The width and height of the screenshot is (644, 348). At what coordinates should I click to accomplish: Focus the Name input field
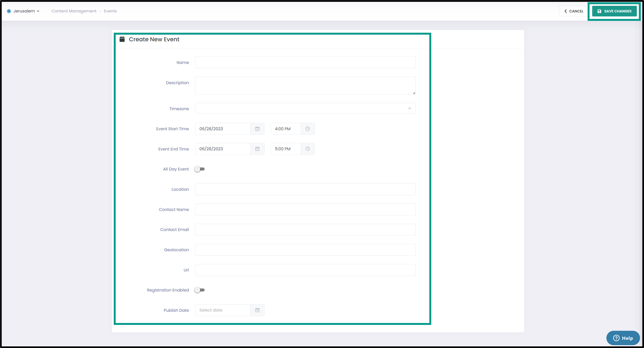point(305,63)
